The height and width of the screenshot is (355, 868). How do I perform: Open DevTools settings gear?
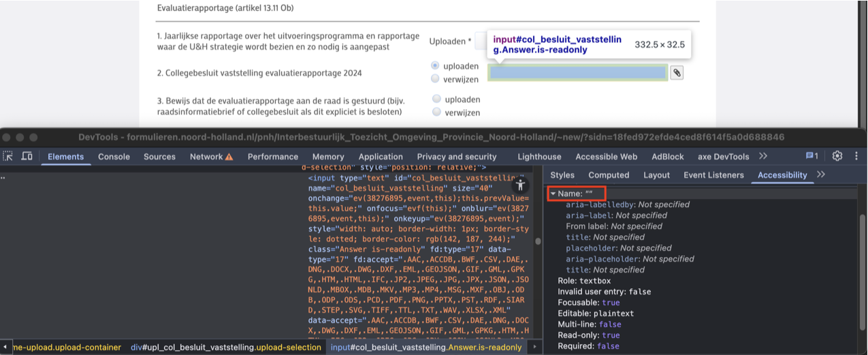837,156
